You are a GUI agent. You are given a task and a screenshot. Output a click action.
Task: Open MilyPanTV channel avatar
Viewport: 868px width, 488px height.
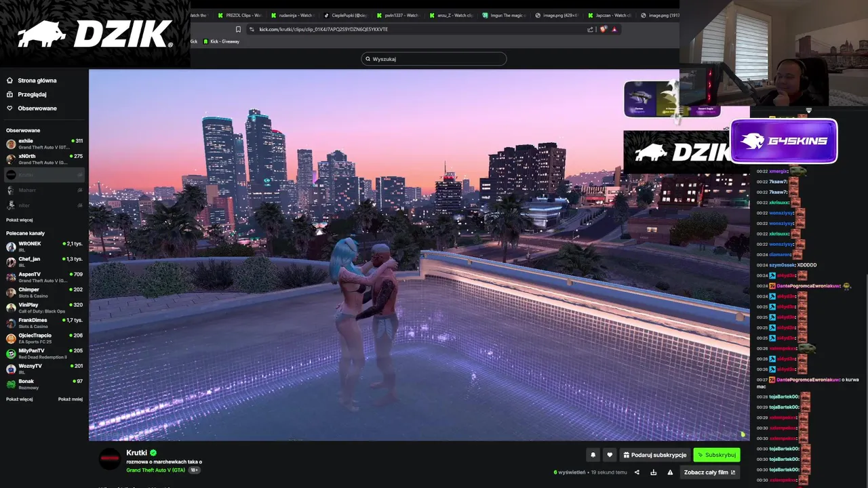point(11,354)
